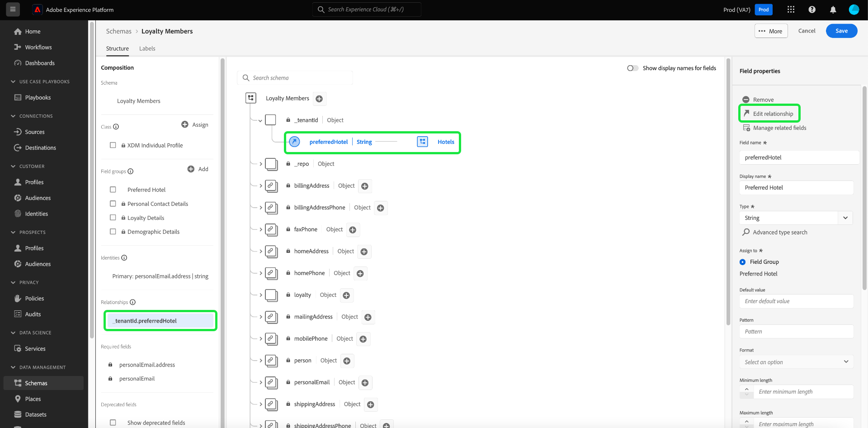This screenshot has width=868, height=428.
Task: Click plus icon next to loyalty
Action: [346, 295]
